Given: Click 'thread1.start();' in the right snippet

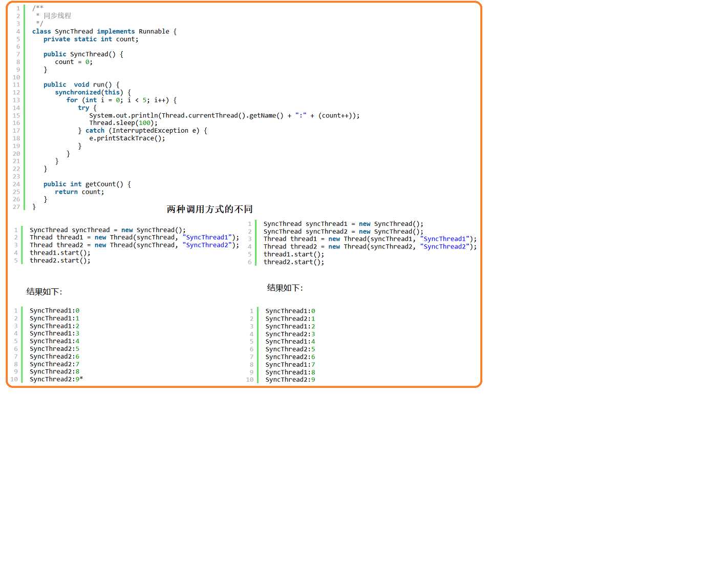Looking at the screenshot, I should click(294, 254).
